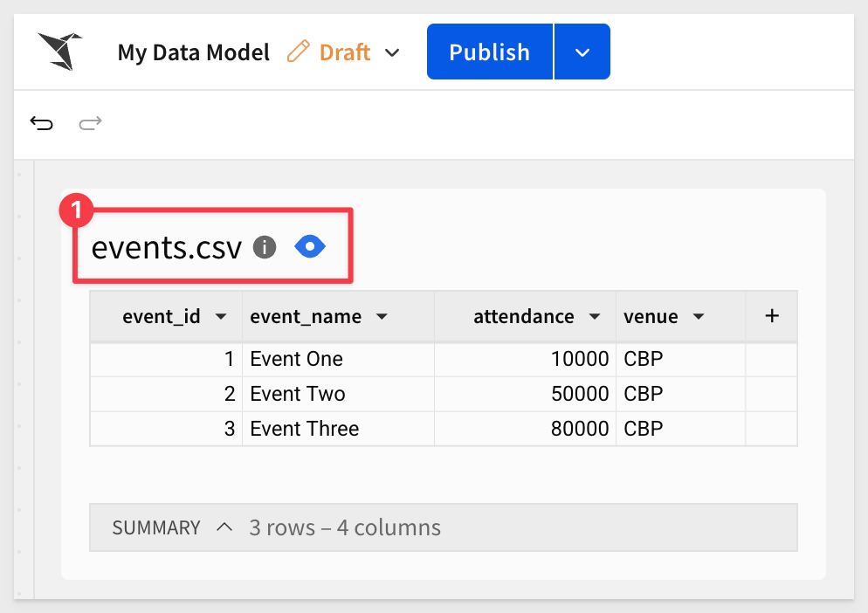This screenshot has width=868, height=613.
Task: Click the pencil edit icon beside Draft
Action: pos(299,52)
